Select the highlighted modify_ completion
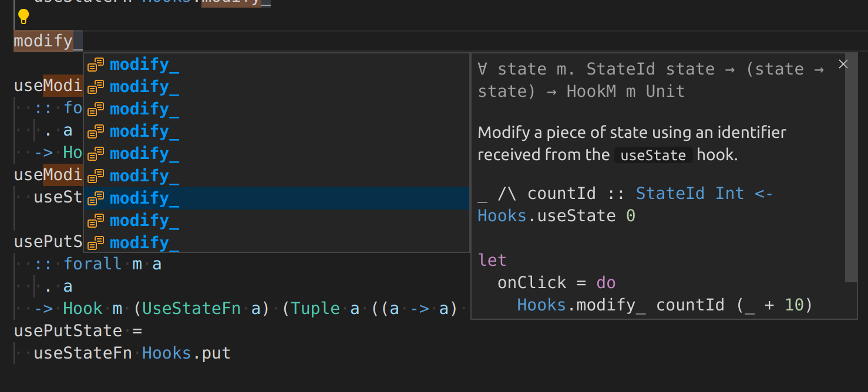The width and height of the screenshot is (868, 392). point(144,198)
